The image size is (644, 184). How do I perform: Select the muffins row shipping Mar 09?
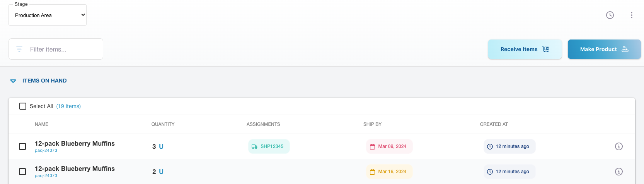22,146
